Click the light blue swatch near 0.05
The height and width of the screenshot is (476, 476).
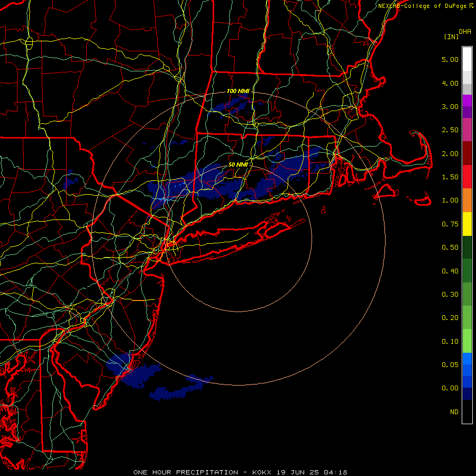coord(467,359)
